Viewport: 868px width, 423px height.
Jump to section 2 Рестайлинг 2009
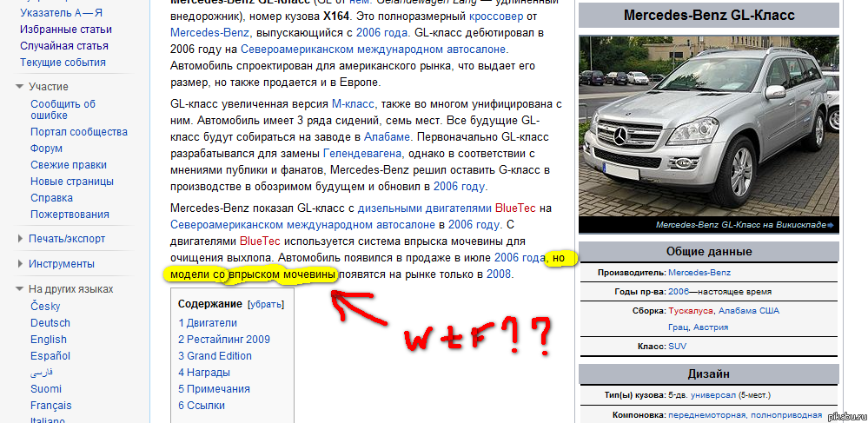pos(224,340)
